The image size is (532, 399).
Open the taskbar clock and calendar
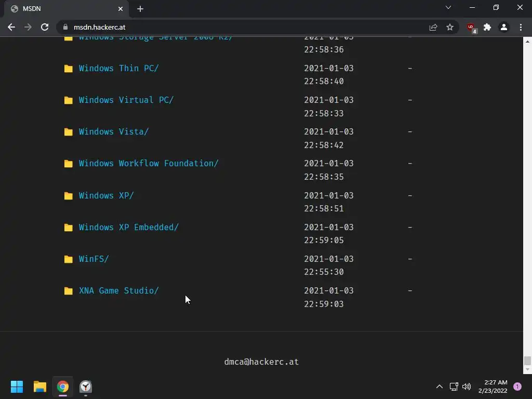(493, 387)
